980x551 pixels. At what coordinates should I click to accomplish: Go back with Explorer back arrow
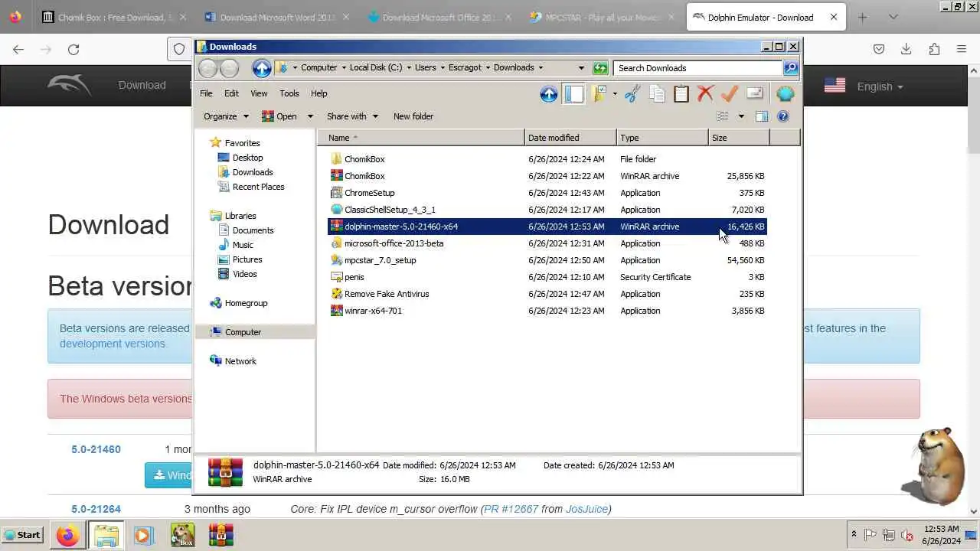click(208, 68)
